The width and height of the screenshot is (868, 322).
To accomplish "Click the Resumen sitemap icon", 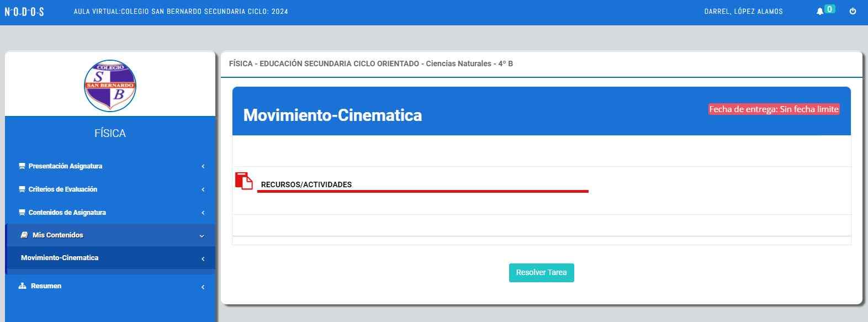I will tap(23, 286).
